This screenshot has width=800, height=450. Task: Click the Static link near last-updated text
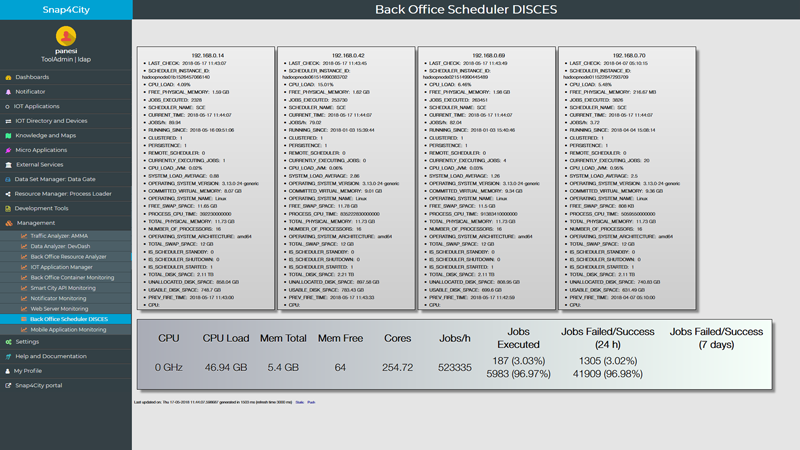[x=299, y=402]
